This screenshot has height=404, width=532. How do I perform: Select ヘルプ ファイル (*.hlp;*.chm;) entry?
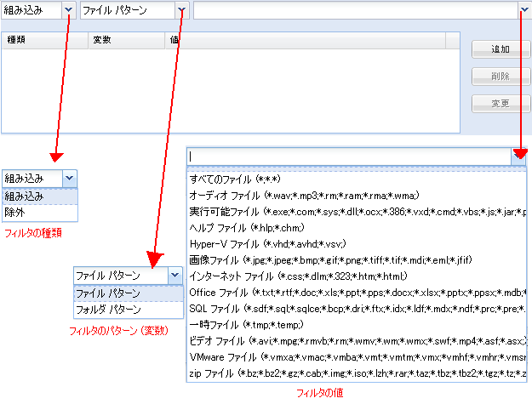(x=357, y=228)
